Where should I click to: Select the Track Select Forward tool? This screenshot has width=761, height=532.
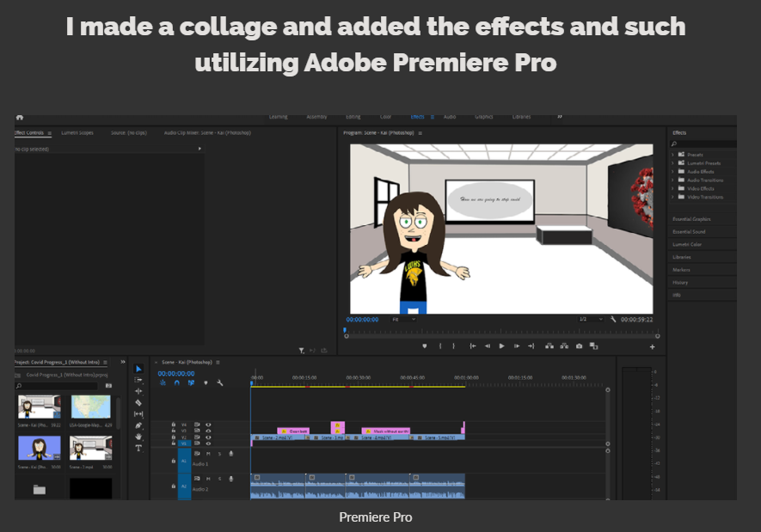coord(138,380)
